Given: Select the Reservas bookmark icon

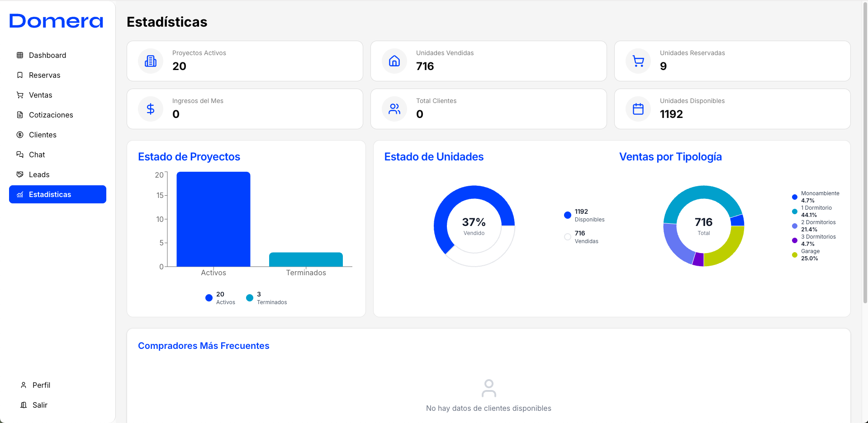Looking at the screenshot, I should (19, 75).
